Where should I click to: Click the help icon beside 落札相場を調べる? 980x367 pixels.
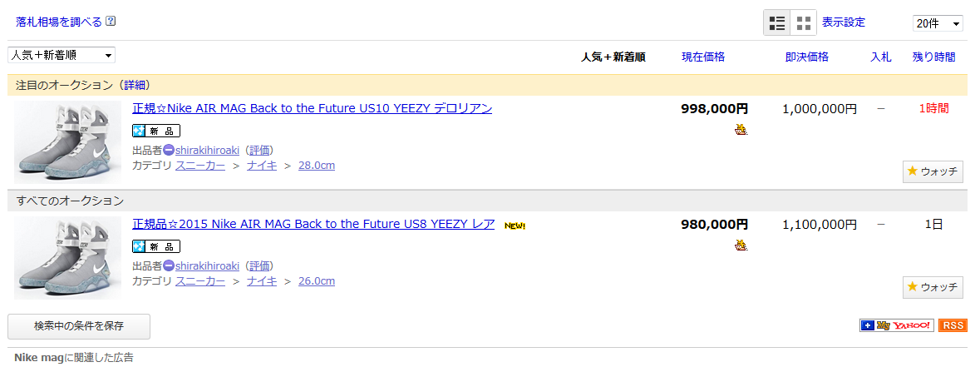pyautogui.click(x=111, y=22)
